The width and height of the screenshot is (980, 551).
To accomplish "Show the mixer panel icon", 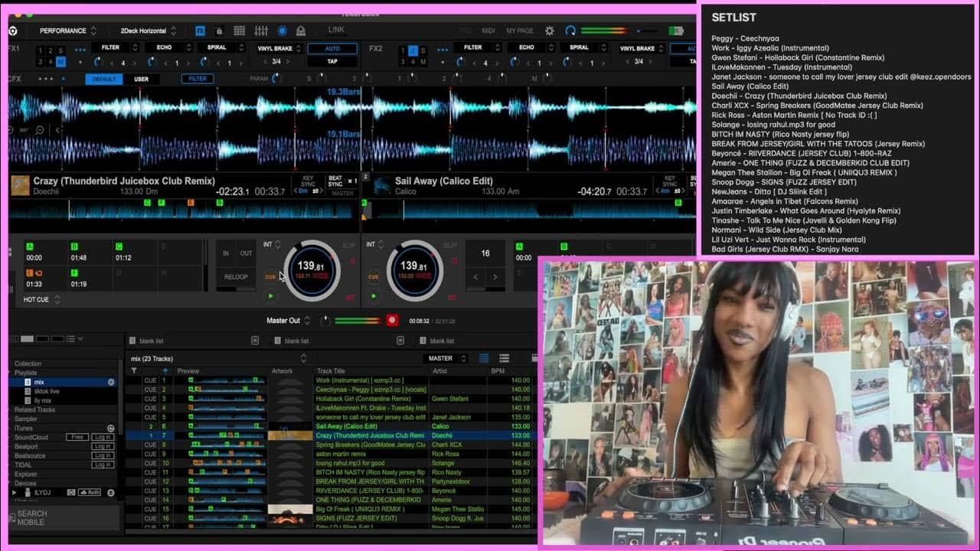I will point(261,31).
